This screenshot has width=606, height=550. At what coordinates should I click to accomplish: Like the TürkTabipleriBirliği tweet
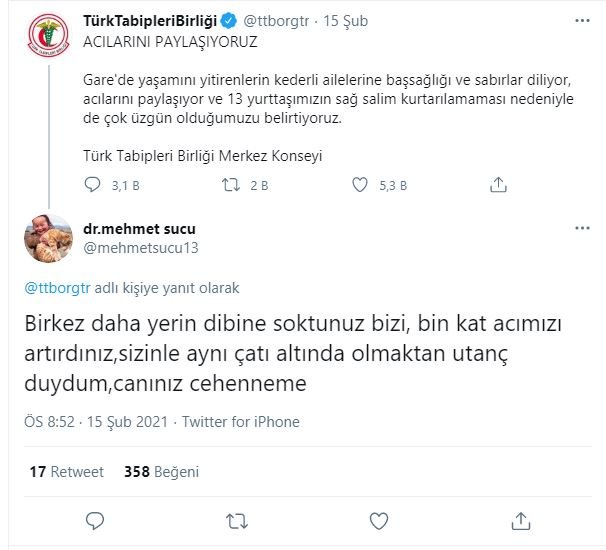point(363,185)
